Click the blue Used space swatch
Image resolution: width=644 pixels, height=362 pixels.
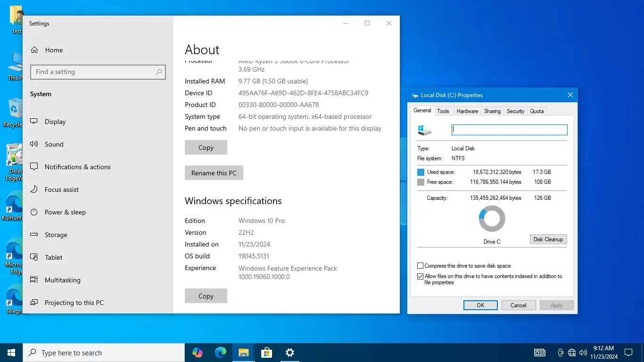click(x=421, y=173)
